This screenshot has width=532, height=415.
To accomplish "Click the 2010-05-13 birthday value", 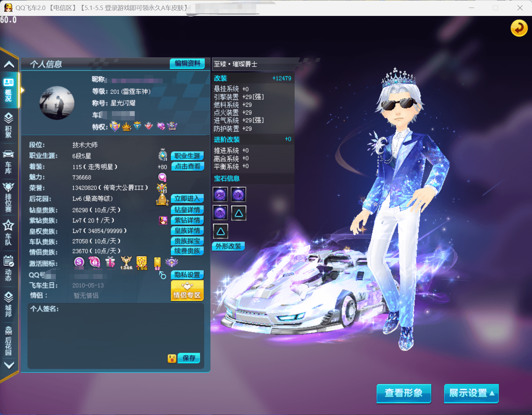I will tap(88, 286).
